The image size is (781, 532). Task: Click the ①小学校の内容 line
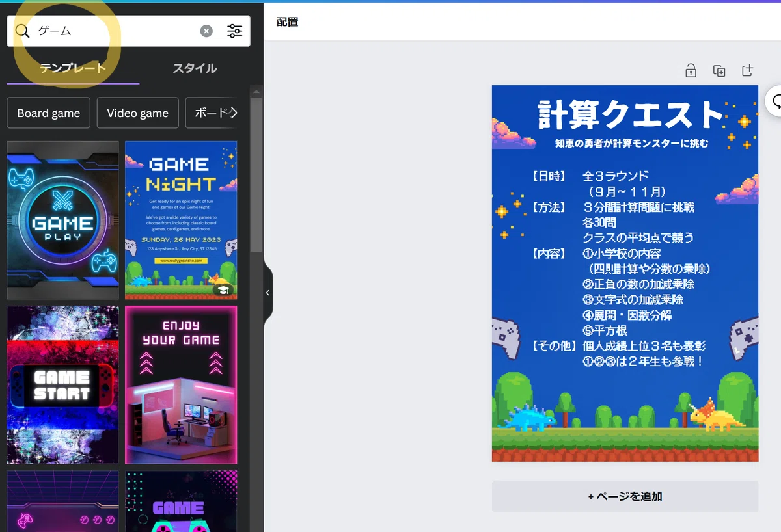pyautogui.click(x=622, y=253)
